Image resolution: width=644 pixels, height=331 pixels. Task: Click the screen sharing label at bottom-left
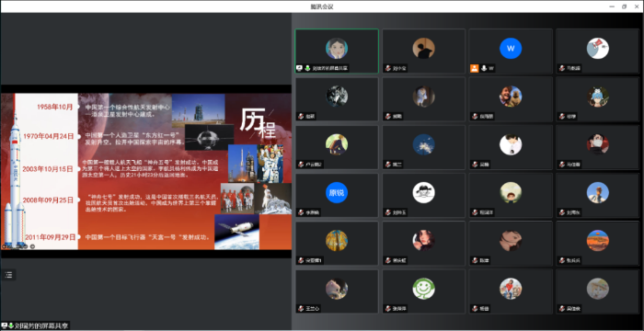(x=35, y=326)
